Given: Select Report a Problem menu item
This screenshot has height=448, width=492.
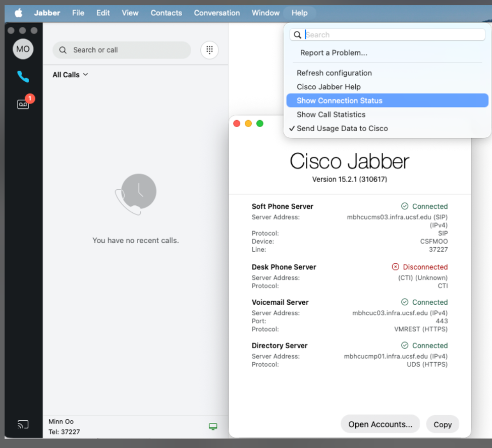Looking at the screenshot, I should coord(387,52).
